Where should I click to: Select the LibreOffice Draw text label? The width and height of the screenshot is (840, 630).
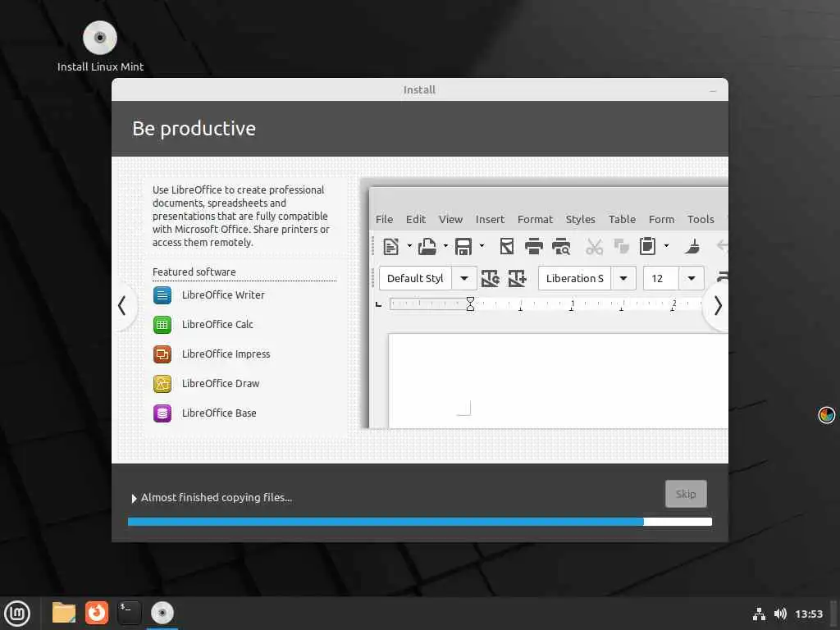221,384
